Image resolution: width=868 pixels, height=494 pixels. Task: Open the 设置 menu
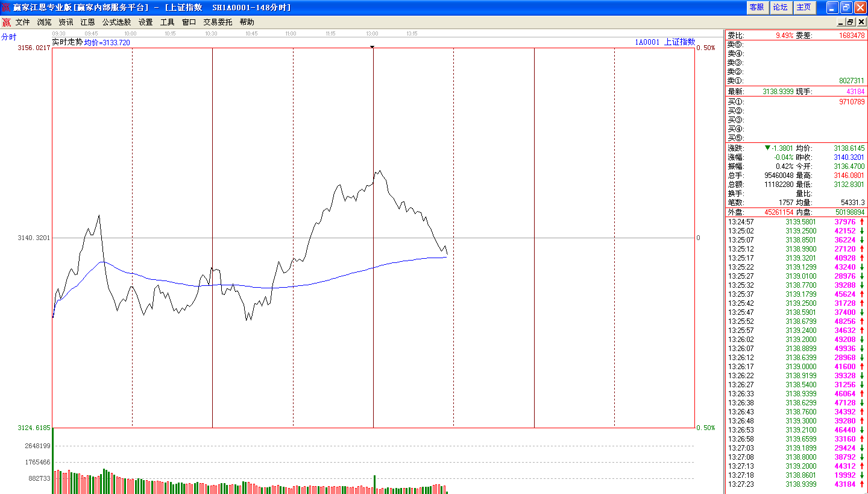(x=145, y=22)
